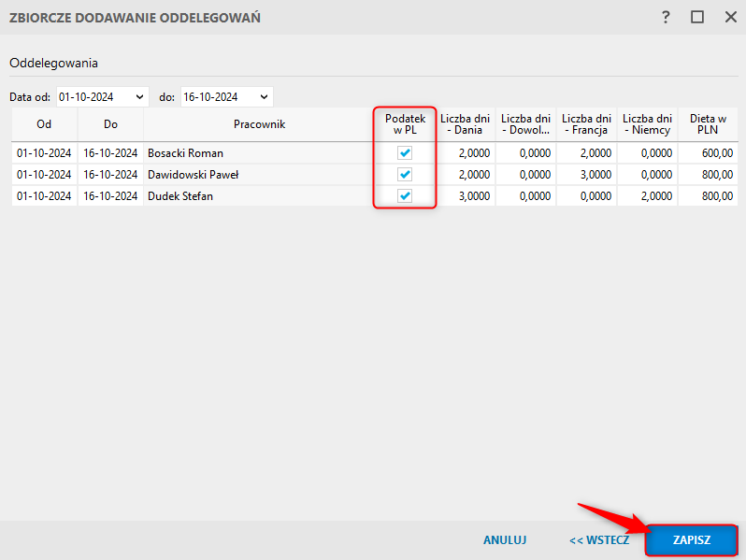
Task: Close the Zbiorcze dodawanie oddelegowań dialog
Action: point(730,18)
